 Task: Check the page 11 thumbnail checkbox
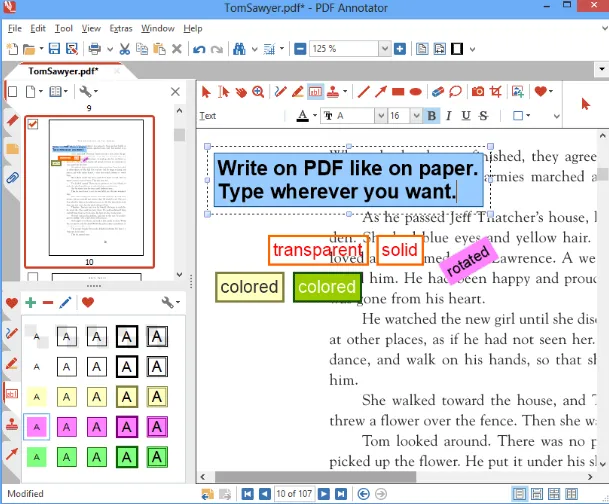coord(33,276)
